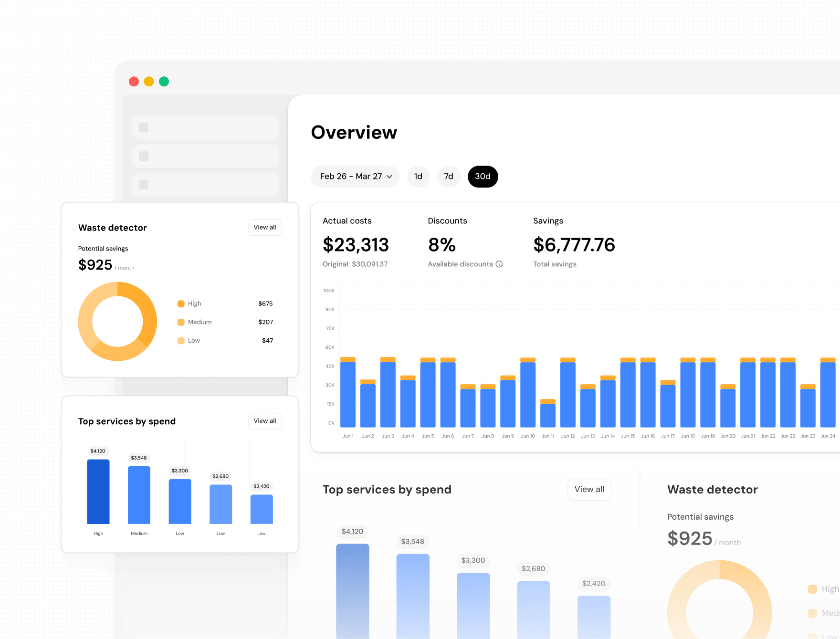Image resolution: width=840 pixels, height=639 pixels.
Task: Click the $675 High value
Action: click(x=265, y=304)
